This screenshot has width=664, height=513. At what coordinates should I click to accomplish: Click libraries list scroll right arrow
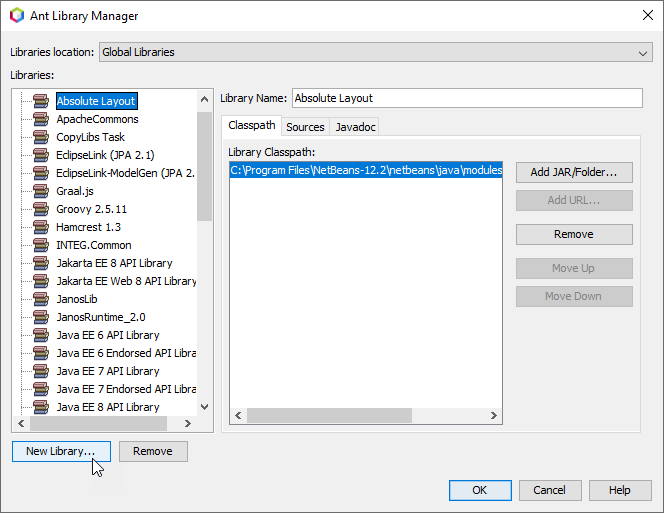tap(188, 423)
